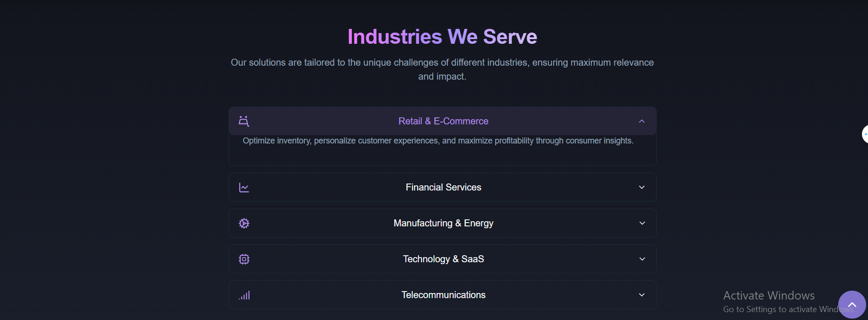This screenshot has width=868, height=320.
Task: Click the CPU chip icon for Technology & SaaS
Action: click(244, 259)
